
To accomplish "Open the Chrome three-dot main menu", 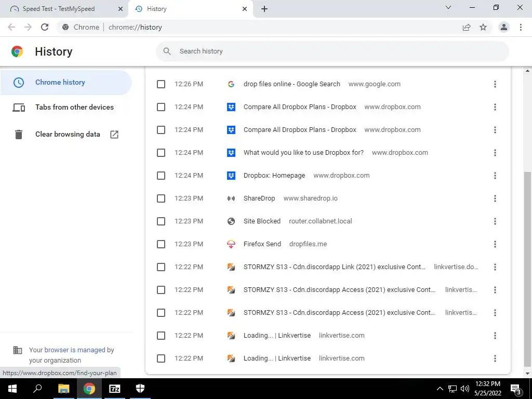I will 521,27.
